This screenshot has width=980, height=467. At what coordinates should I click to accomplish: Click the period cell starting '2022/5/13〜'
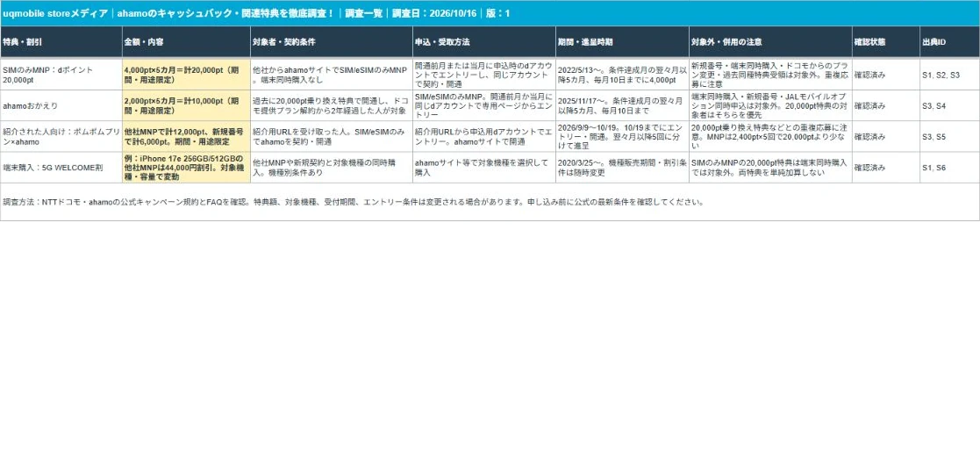622,75
